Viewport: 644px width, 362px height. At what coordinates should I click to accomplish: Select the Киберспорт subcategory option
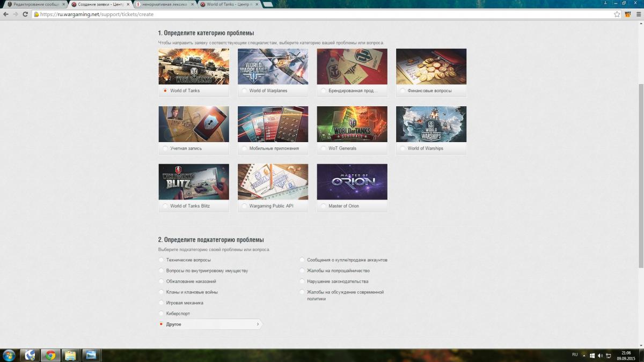click(x=161, y=314)
